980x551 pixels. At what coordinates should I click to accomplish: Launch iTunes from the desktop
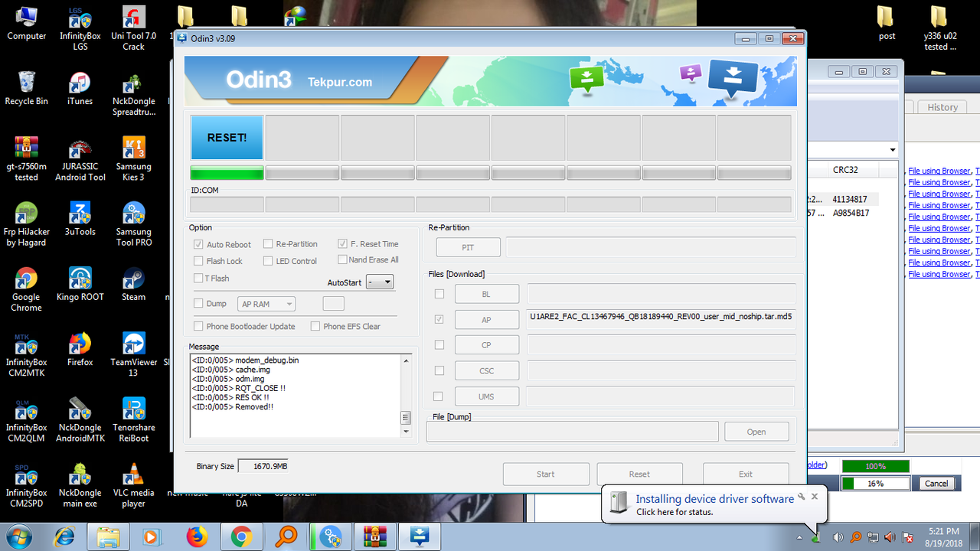point(80,88)
